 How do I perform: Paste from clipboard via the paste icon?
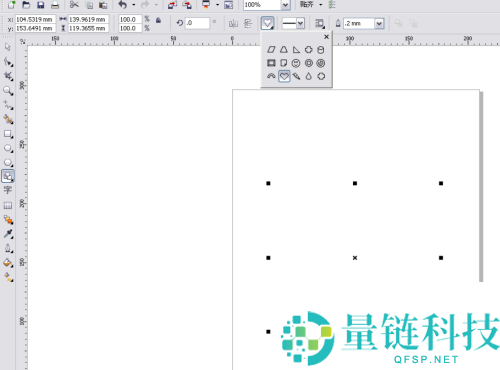pyautogui.click(x=103, y=5)
